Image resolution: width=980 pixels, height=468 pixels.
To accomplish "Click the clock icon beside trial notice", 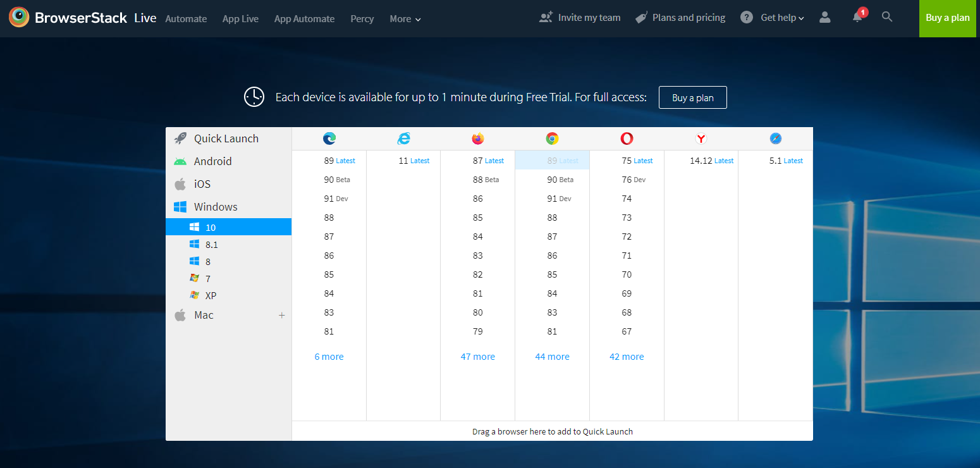I will tap(254, 97).
